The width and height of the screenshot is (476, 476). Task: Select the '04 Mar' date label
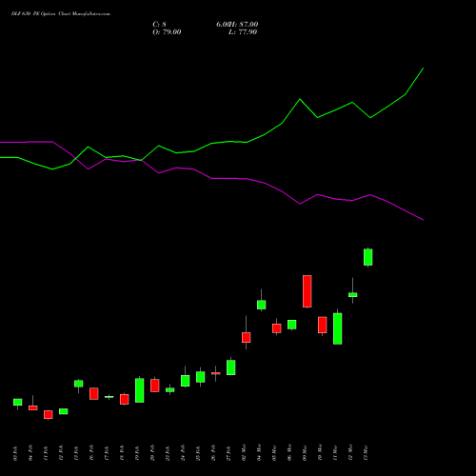[259, 453]
